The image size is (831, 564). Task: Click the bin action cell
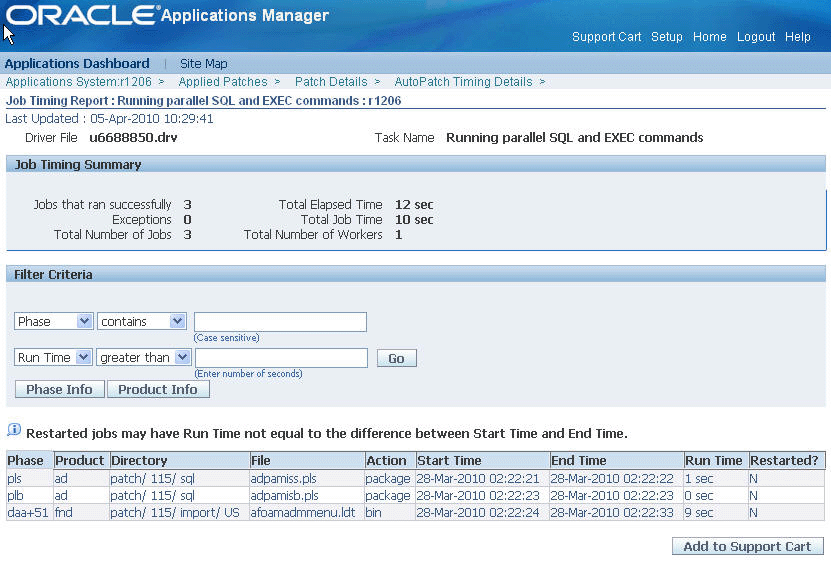390,513
